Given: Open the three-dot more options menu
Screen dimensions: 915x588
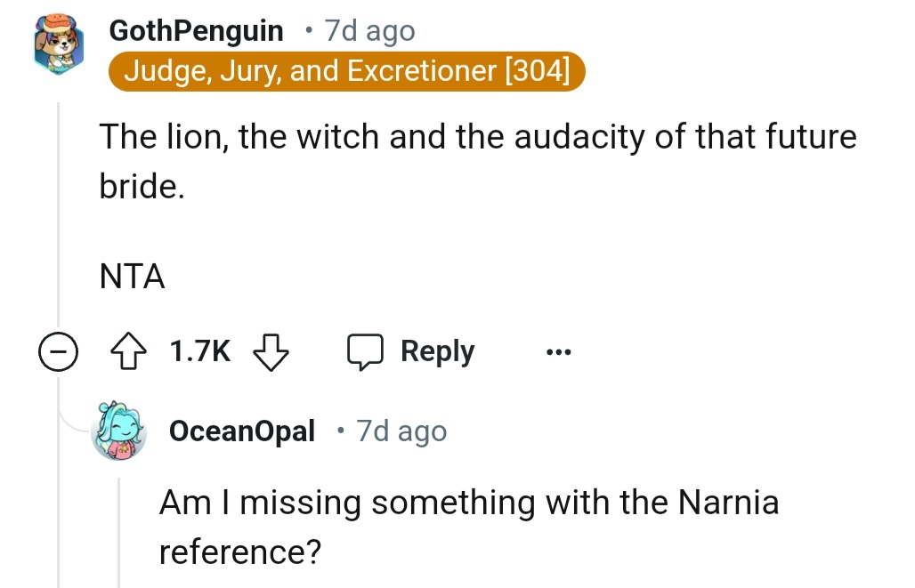Looking at the screenshot, I should pyautogui.click(x=558, y=352).
